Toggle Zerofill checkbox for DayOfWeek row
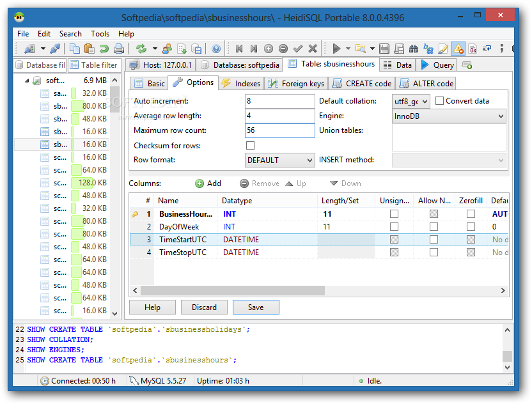Viewport: 532px width, 404px height. (x=471, y=226)
